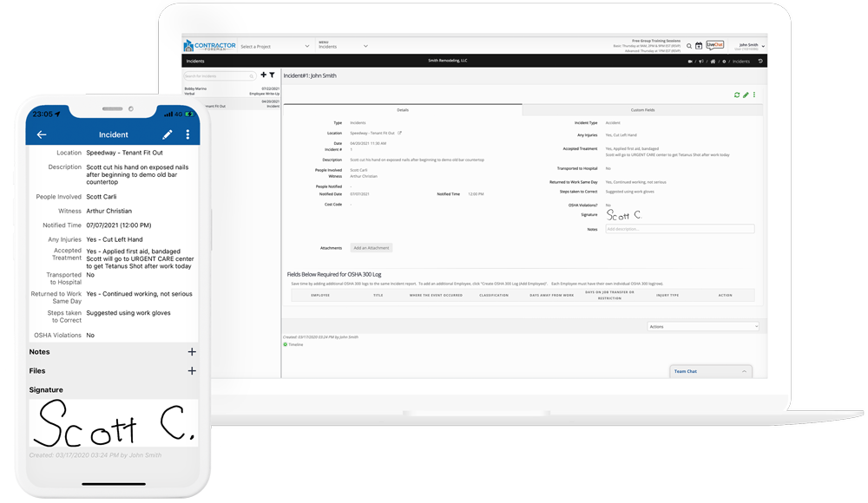Screen dimensions: 868x503
Task: Open the three-dot menu on mobile header
Action: click(x=187, y=135)
